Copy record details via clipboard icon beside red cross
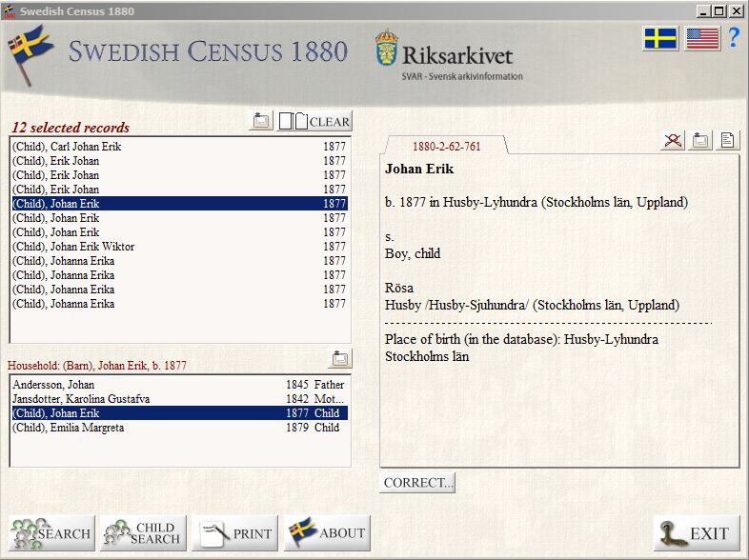 click(700, 140)
